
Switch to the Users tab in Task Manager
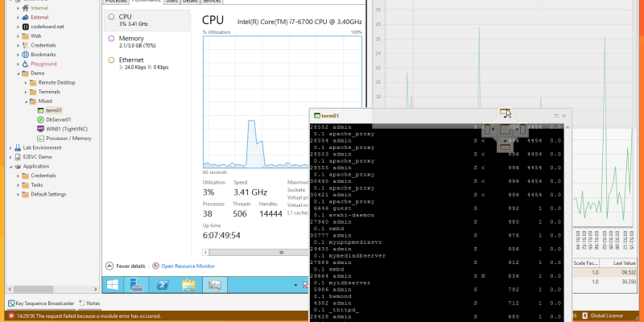click(x=171, y=2)
